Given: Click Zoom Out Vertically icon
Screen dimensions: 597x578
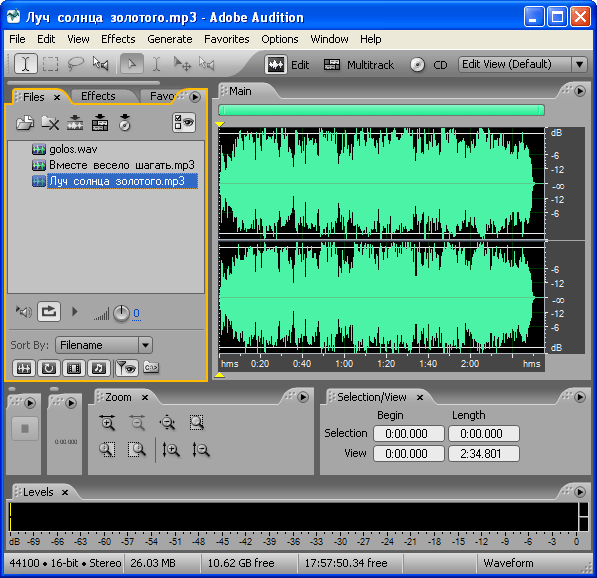Looking at the screenshot, I should 201,450.
